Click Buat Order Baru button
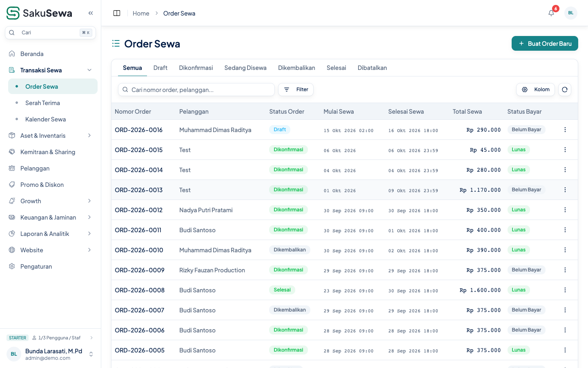Screen dimensions: 588x368 pyautogui.click(x=545, y=43)
